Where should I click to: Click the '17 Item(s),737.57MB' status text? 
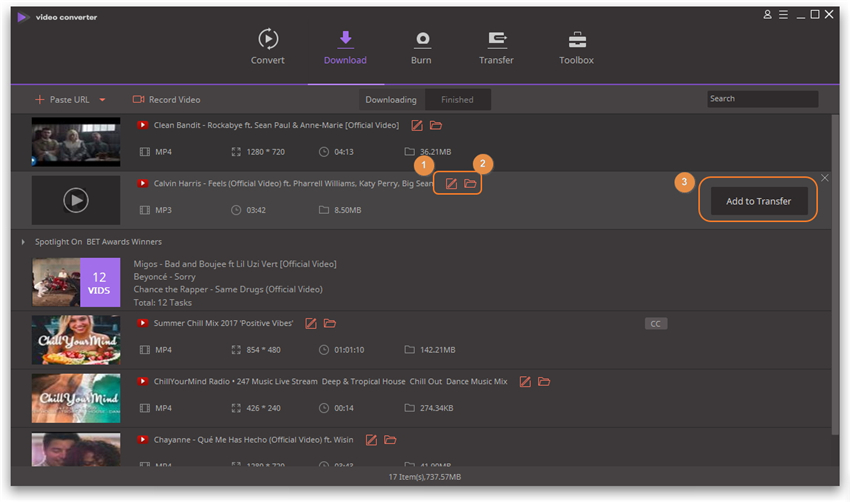point(424,477)
